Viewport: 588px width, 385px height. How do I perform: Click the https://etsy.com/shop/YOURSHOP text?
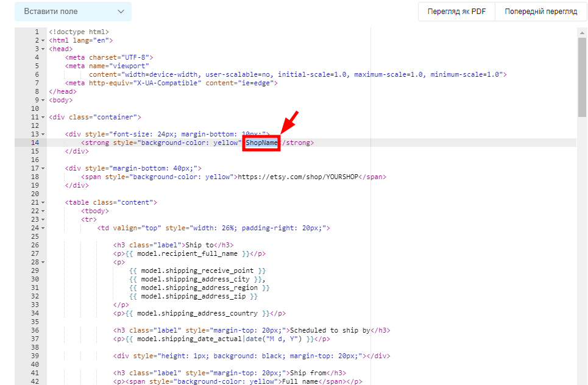coord(298,177)
